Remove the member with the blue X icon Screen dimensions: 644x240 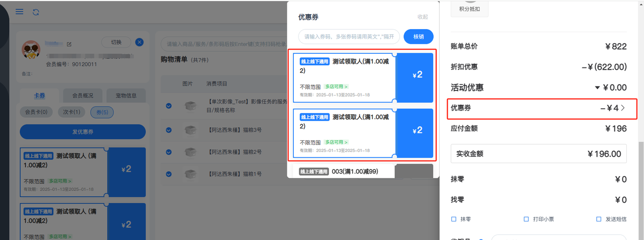pyautogui.click(x=140, y=42)
